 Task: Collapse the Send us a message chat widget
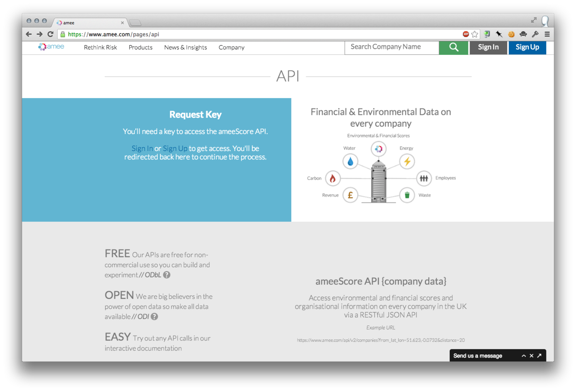click(524, 356)
